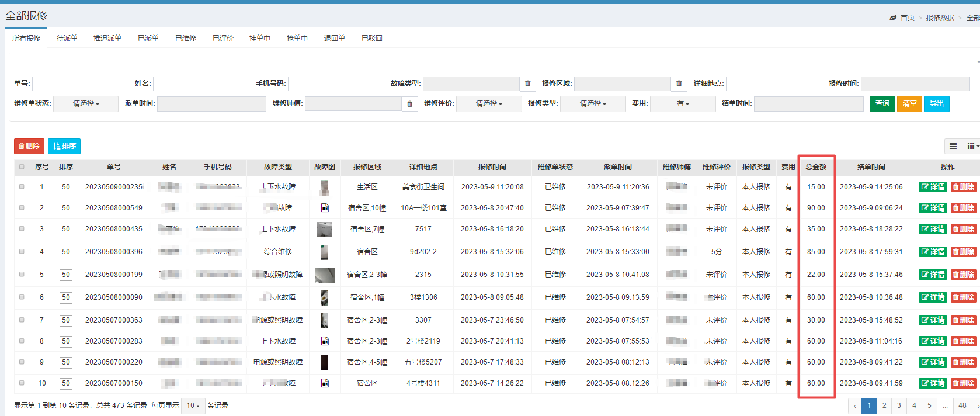
Task: Tick the select-all checkbox in table header
Action: coord(22,167)
